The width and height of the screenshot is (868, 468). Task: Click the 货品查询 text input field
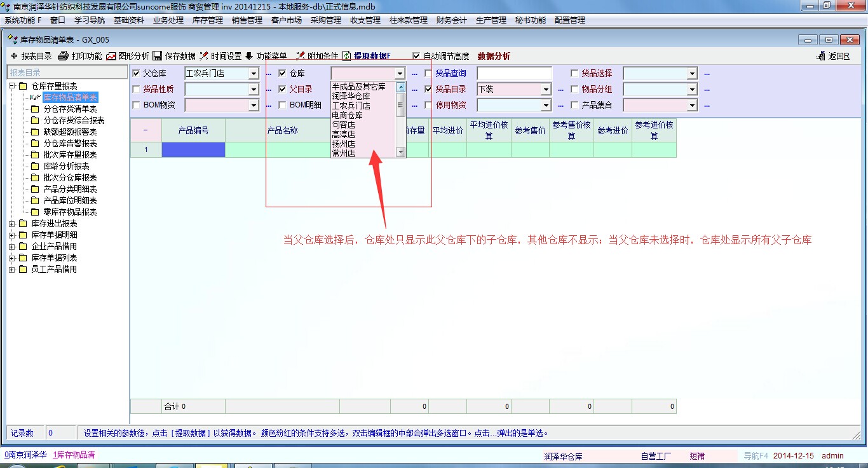[514, 73]
